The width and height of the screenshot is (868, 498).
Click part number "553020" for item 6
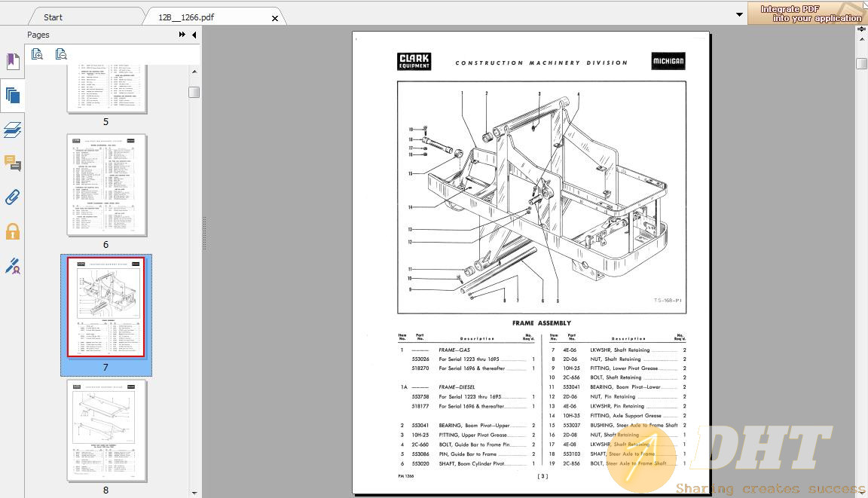(420, 463)
